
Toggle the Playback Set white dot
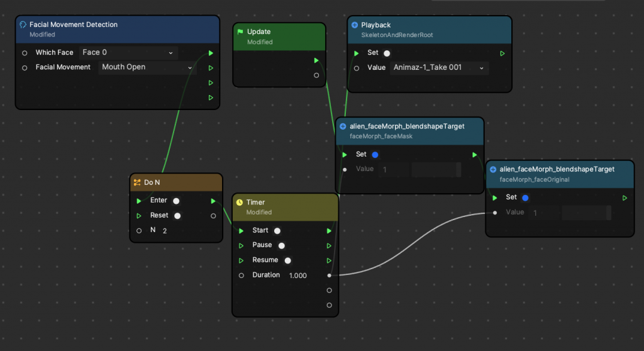tap(387, 53)
